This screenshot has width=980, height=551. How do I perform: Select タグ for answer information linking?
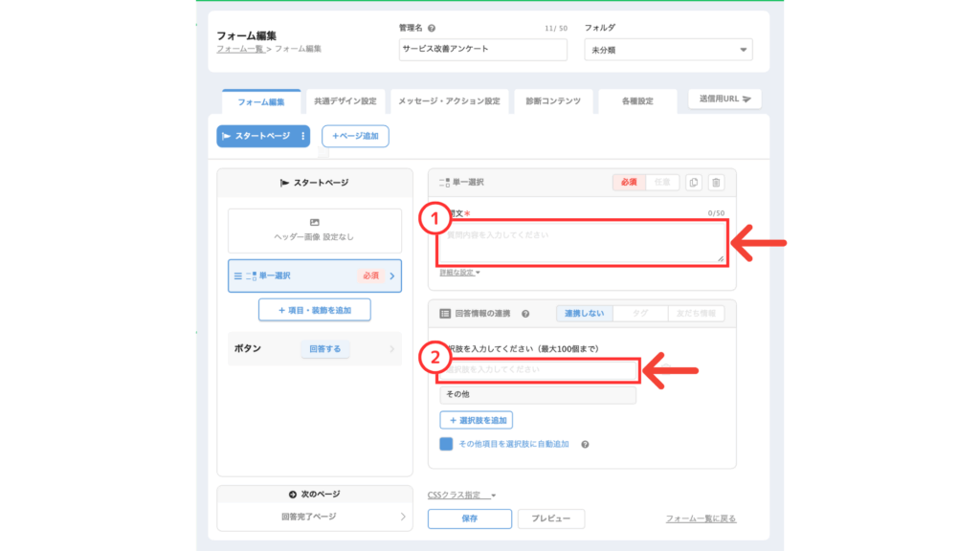coord(639,313)
